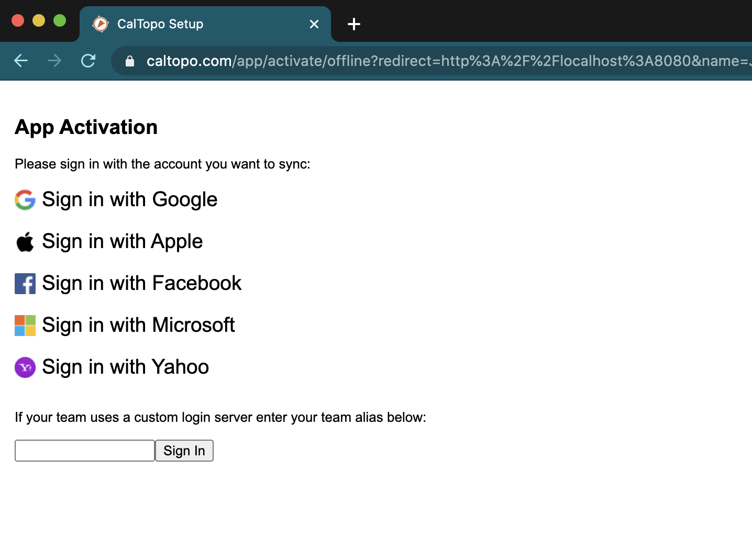The image size is (752, 560).
Task: Click the 'Please sign in with the account' text
Action: [x=162, y=164]
